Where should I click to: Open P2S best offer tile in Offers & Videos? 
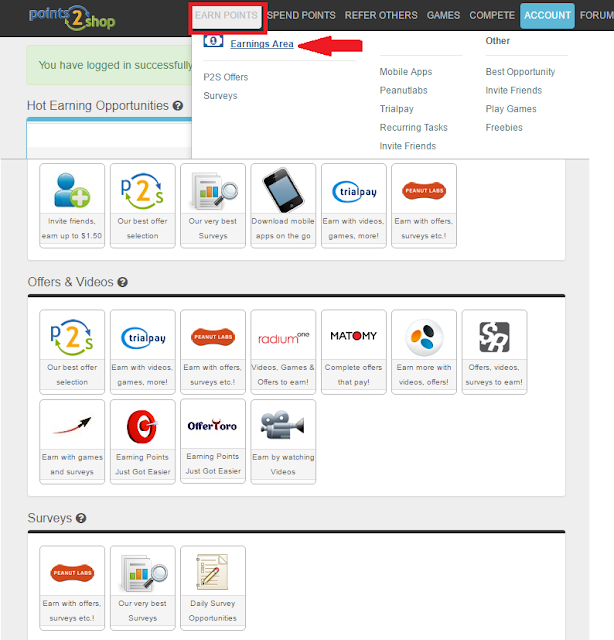coord(72,352)
